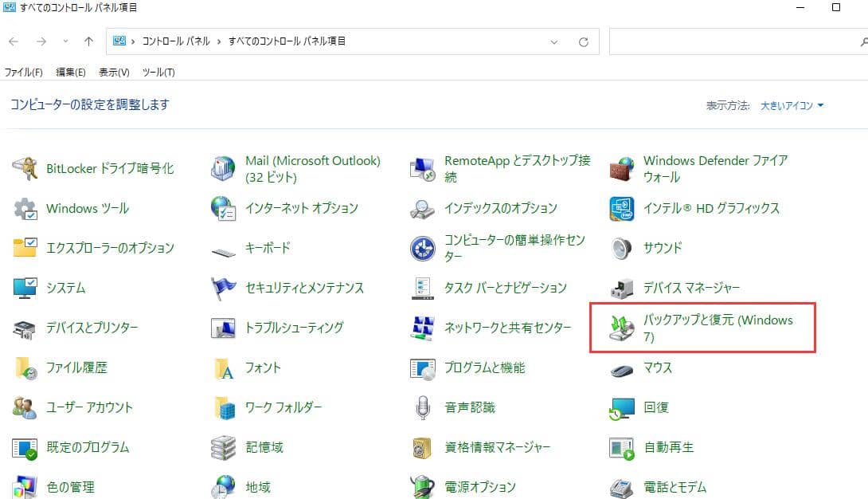Open the address bar history dropdown

coord(554,41)
